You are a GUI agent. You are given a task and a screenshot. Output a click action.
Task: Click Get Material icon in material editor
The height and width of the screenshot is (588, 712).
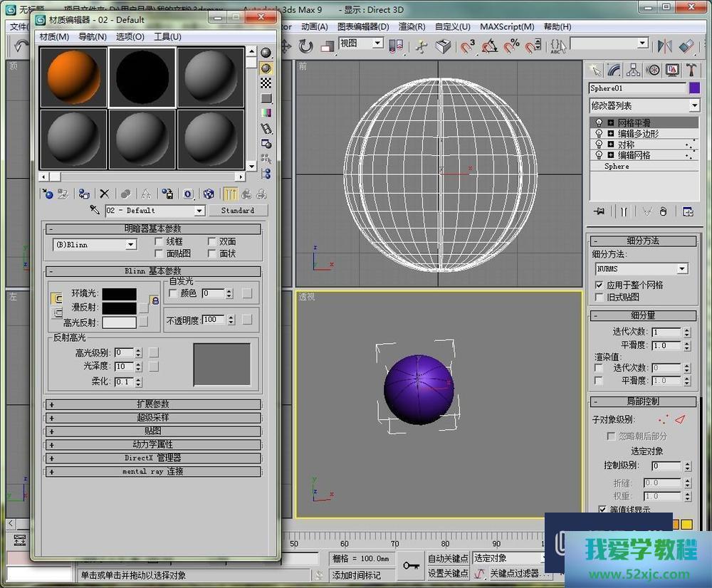click(x=47, y=194)
